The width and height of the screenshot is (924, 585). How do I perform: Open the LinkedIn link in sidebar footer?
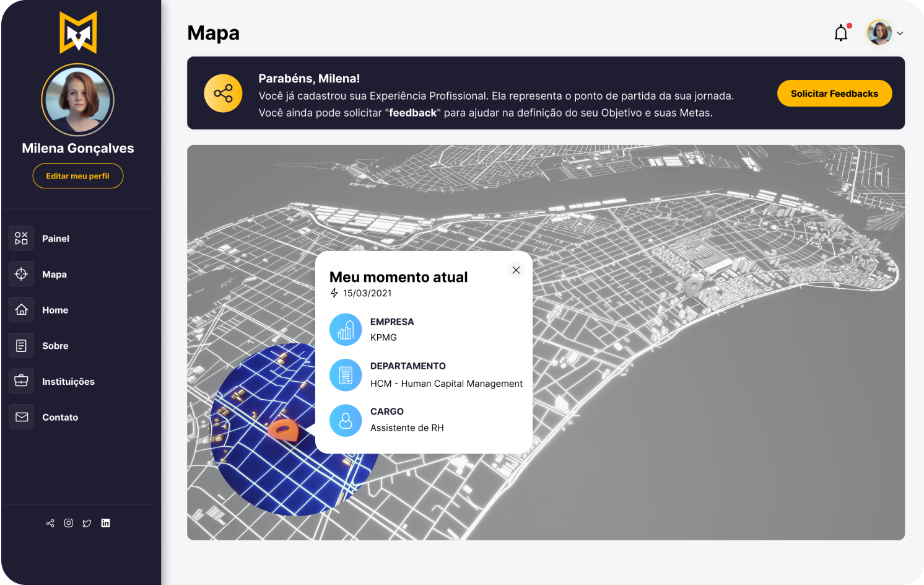(106, 523)
